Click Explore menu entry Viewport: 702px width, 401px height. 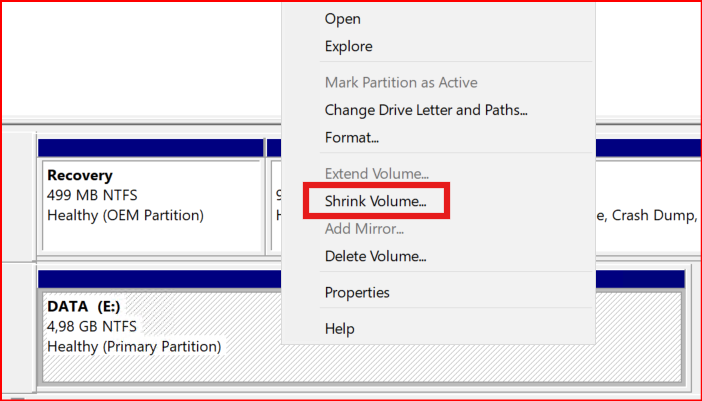pos(348,46)
